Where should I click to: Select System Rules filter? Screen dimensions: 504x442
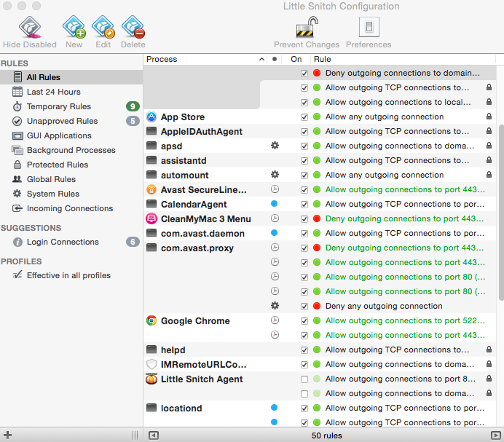coord(71,194)
